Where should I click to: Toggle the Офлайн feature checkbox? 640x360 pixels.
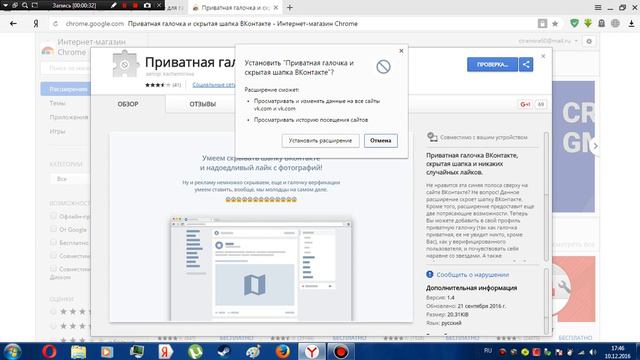[x=53, y=216]
